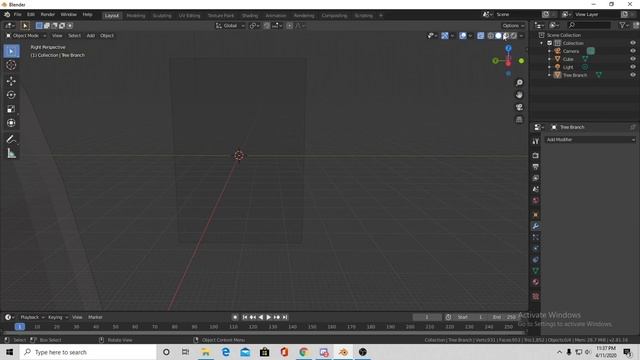Image resolution: width=640 pixels, height=360 pixels.
Task: Open the Options dropdown
Action: [x=513, y=26]
